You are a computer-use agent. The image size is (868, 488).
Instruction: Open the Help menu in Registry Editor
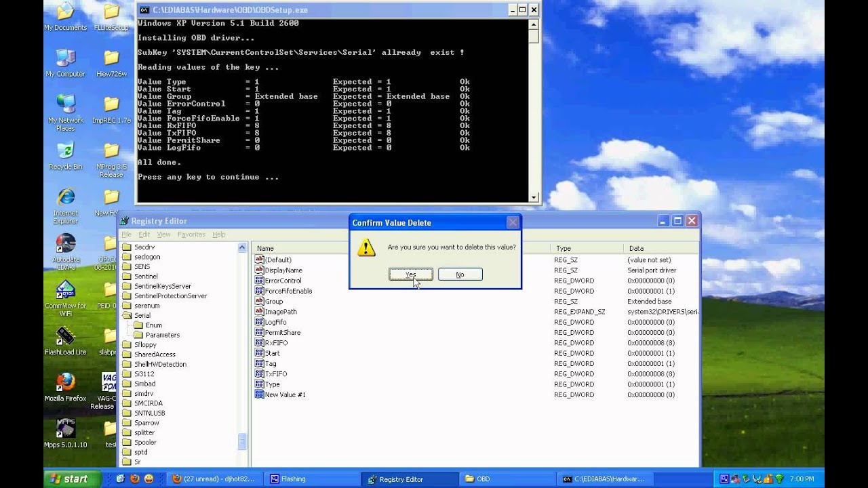click(218, 235)
